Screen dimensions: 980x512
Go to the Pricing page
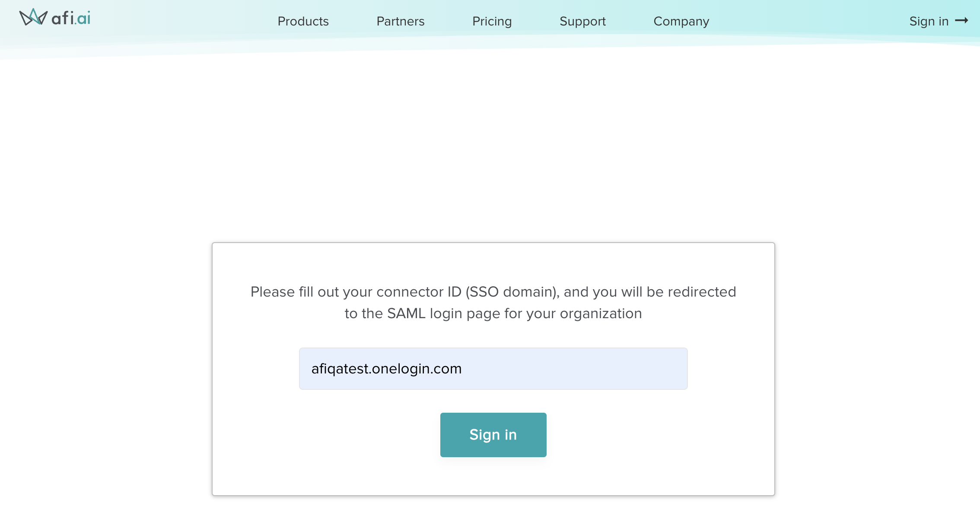point(492,21)
